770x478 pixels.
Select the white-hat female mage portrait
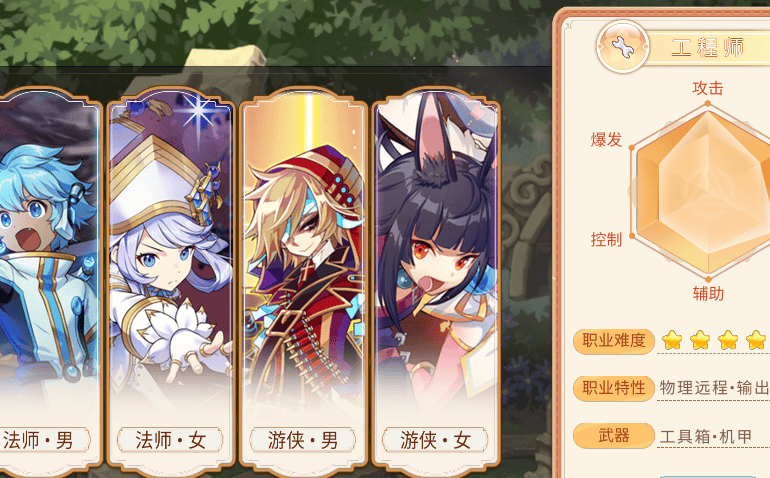[x=170, y=255]
